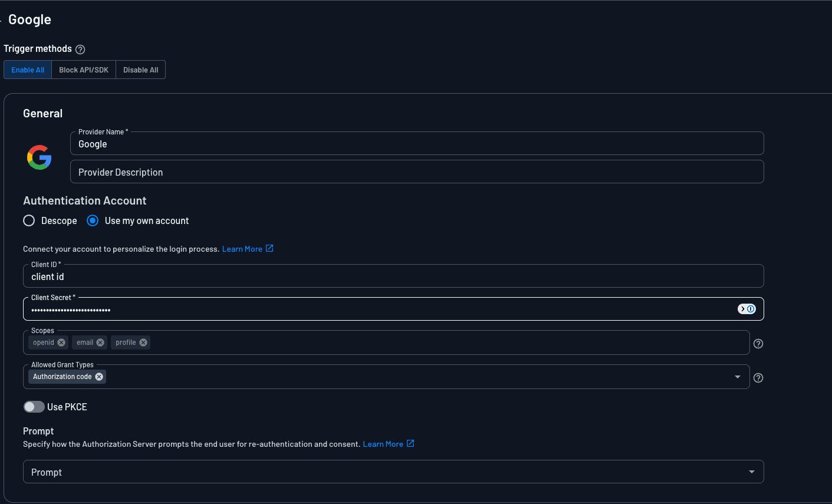Image resolution: width=832 pixels, height=504 pixels.
Task: Click the external link icon after the Prompt Learn More
Action: click(x=410, y=443)
